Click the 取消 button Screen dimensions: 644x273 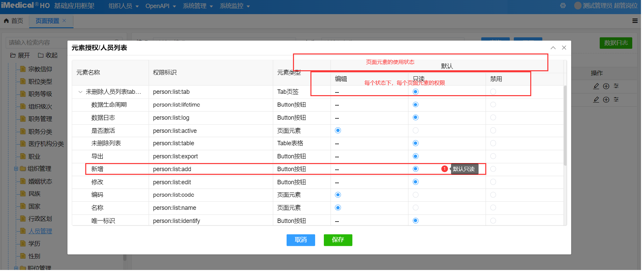[301, 240]
